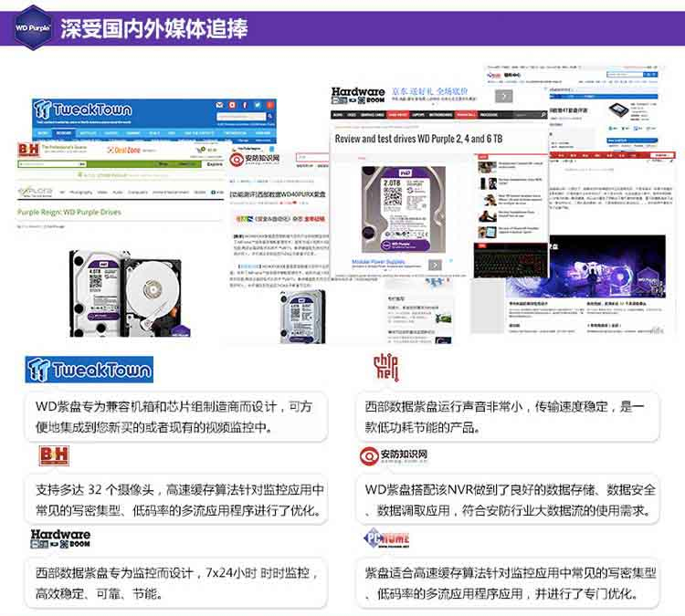Click the TweakTown header search field
Screen dimensions: 685x616
241,117
